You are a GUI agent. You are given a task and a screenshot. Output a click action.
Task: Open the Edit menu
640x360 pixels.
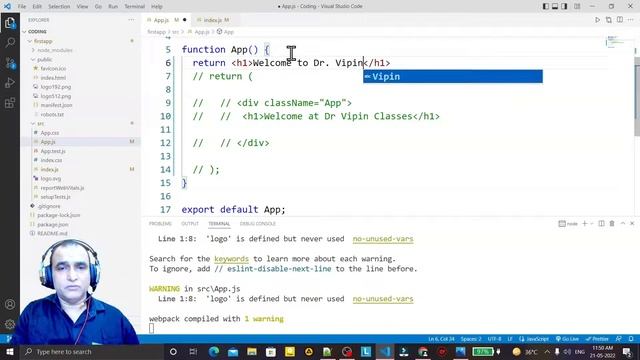[x=37, y=7]
